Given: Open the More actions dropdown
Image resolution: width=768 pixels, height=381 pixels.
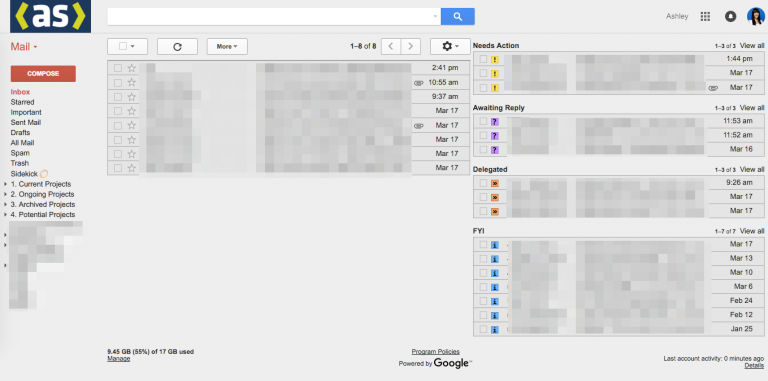Looking at the screenshot, I should tap(227, 47).
